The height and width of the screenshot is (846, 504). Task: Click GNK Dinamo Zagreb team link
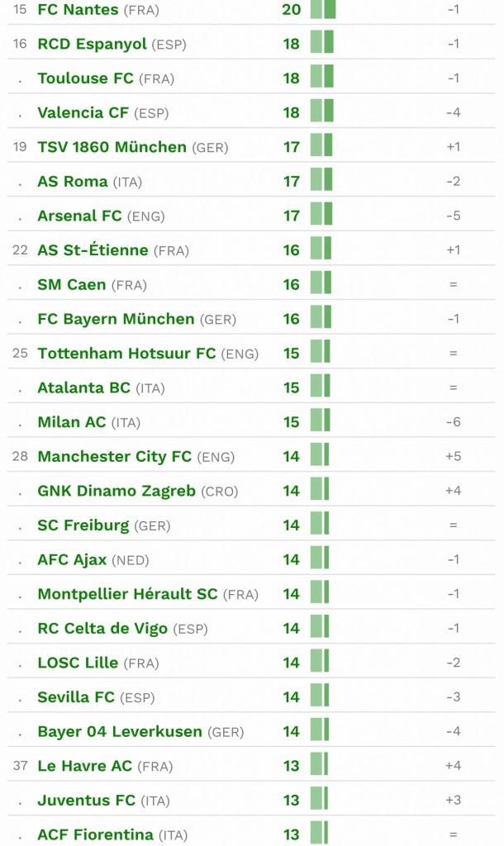click(116, 491)
